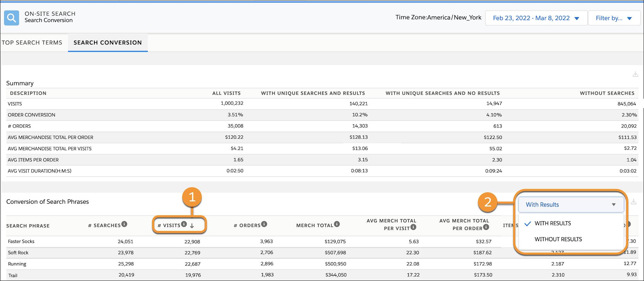
Task: Collapse the With Results dropdown
Action: [571, 205]
